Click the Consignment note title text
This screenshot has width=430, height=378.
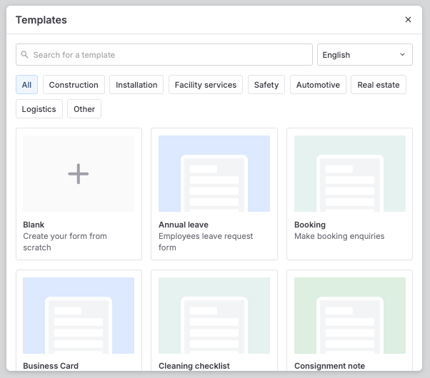329,366
